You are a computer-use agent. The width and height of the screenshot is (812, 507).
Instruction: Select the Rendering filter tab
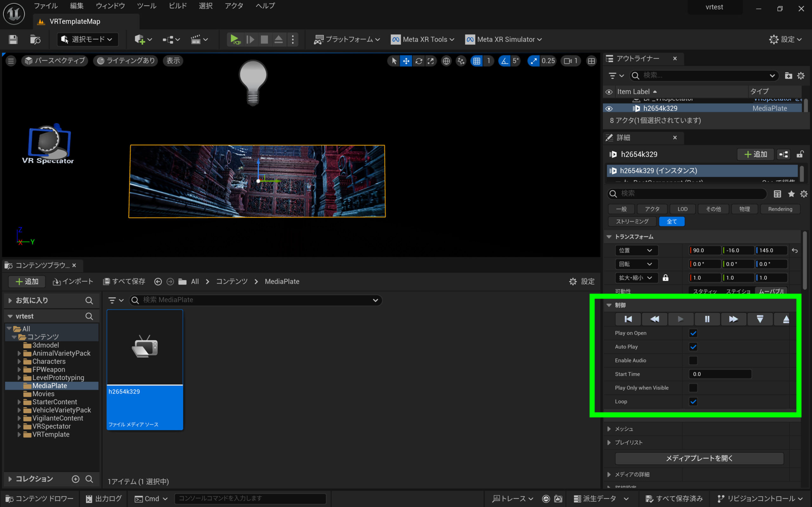[x=780, y=209]
